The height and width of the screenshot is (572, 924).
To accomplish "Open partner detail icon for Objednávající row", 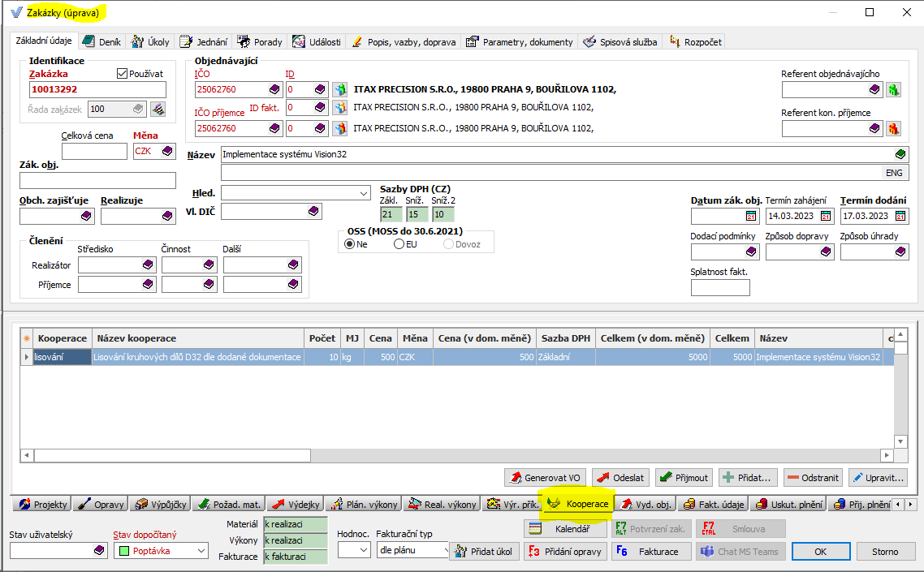I will tap(340, 89).
